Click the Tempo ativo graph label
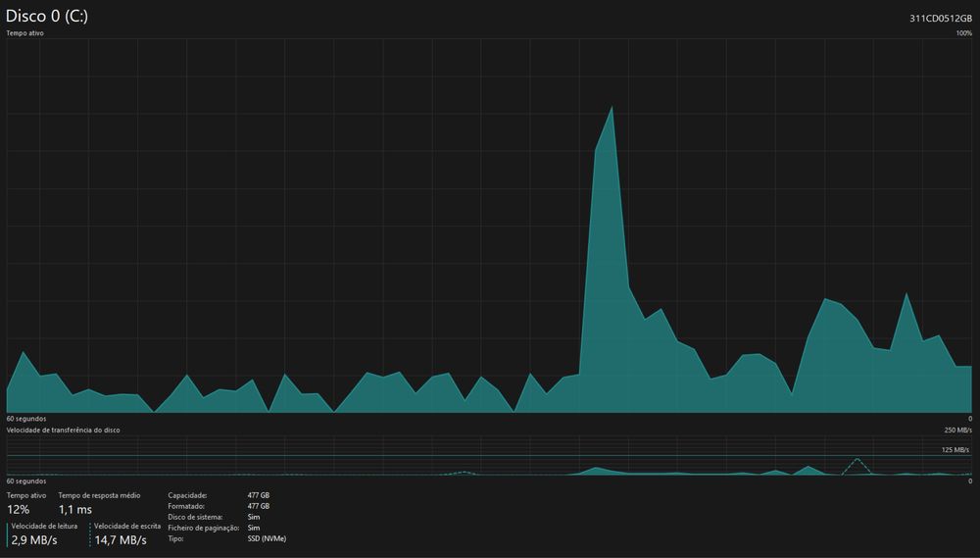980x558 pixels. pyautogui.click(x=25, y=33)
